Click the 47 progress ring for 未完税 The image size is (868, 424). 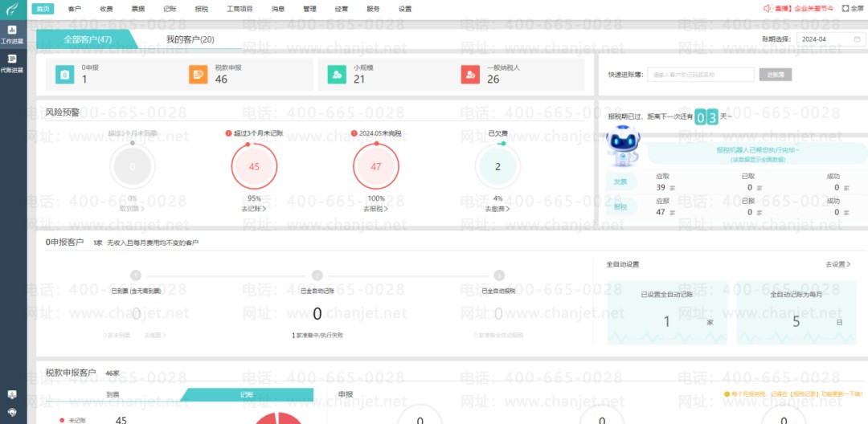click(376, 166)
